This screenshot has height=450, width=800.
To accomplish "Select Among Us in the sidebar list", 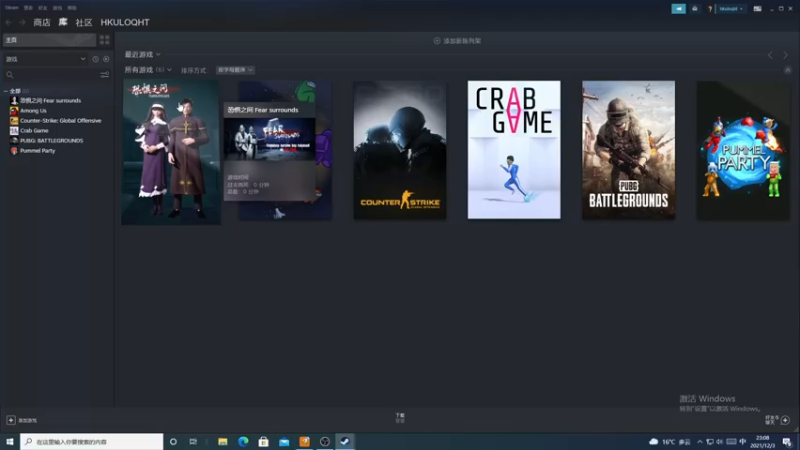I will point(33,111).
